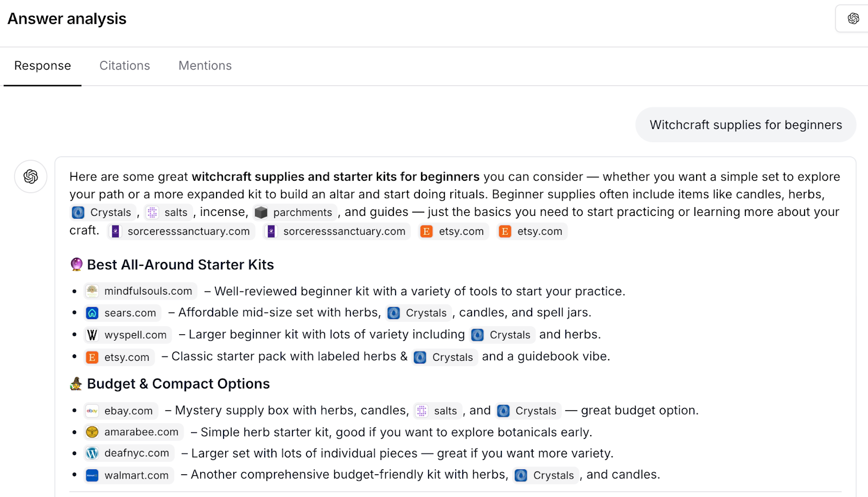Click the salts chip in the intro paragraph

point(169,213)
